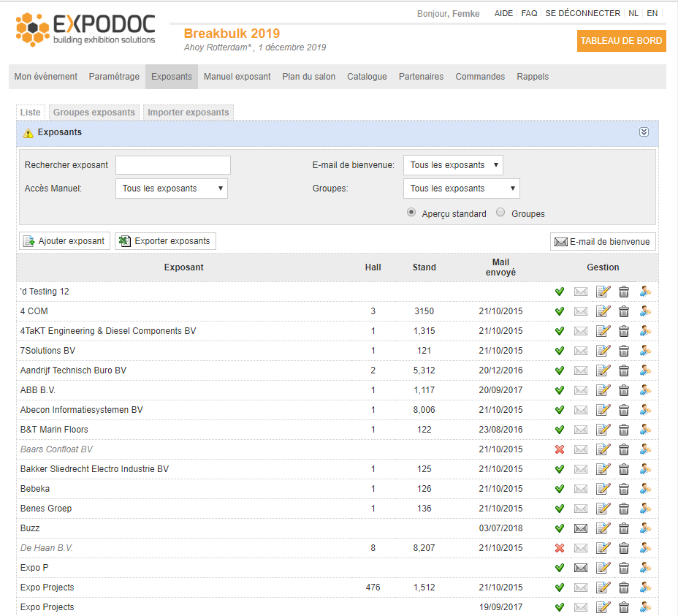Screen dimensions: 678x616
Task: Click the Ajouter exposant button
Action: pos(64,241)
